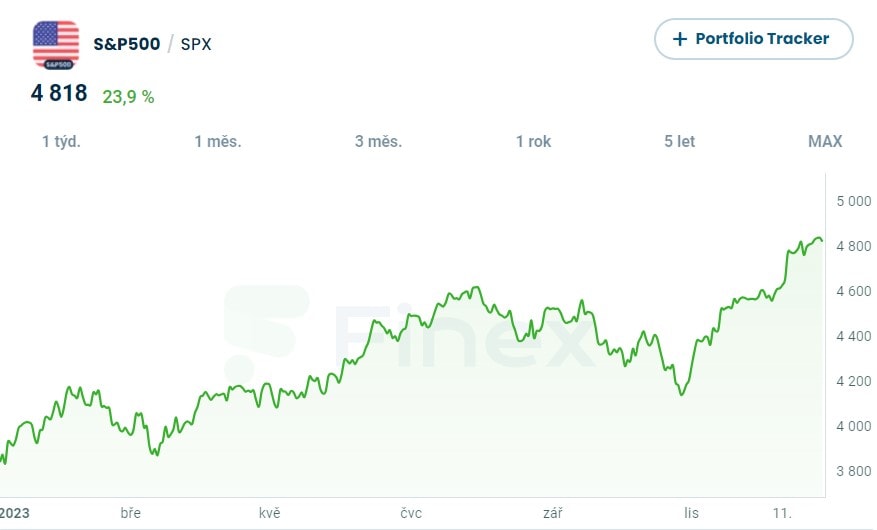
Task: Select the 1 rok range
Action: [533, 141]
